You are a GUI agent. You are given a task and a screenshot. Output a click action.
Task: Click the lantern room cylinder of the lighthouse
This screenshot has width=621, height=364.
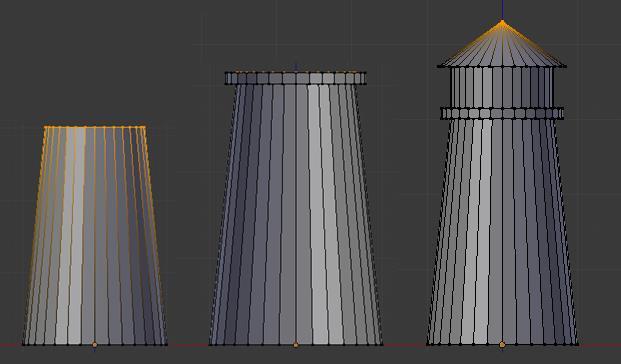pyautogui.click(x=502, y=87)
